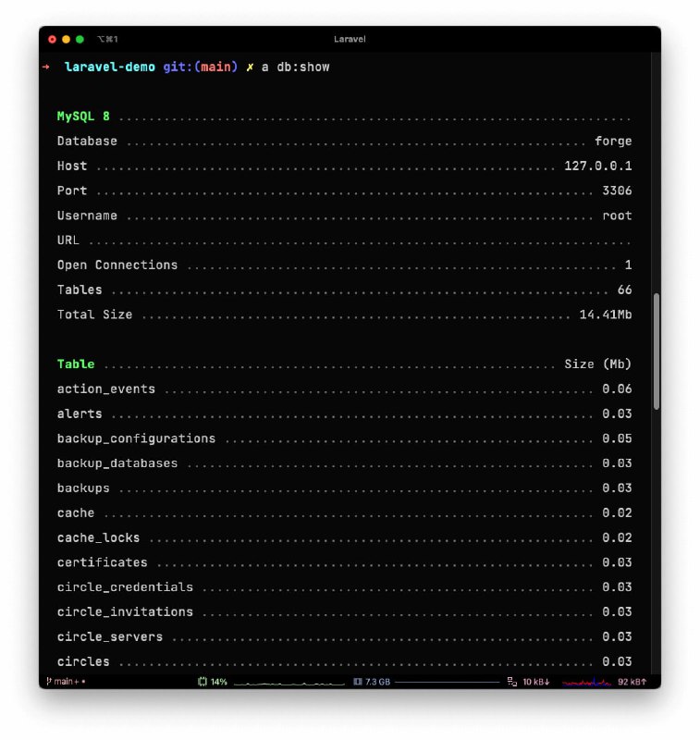Image resolution: width=700 pixels, height=740 pixels.
Task: Close the Laravel terminal window
Action: coord(53,39)
